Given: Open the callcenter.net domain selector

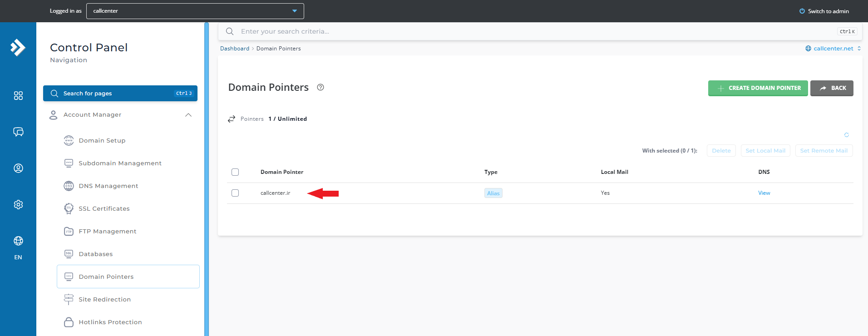Looking at the screenshot, I should pyautogui.click(x=833, y=49).
